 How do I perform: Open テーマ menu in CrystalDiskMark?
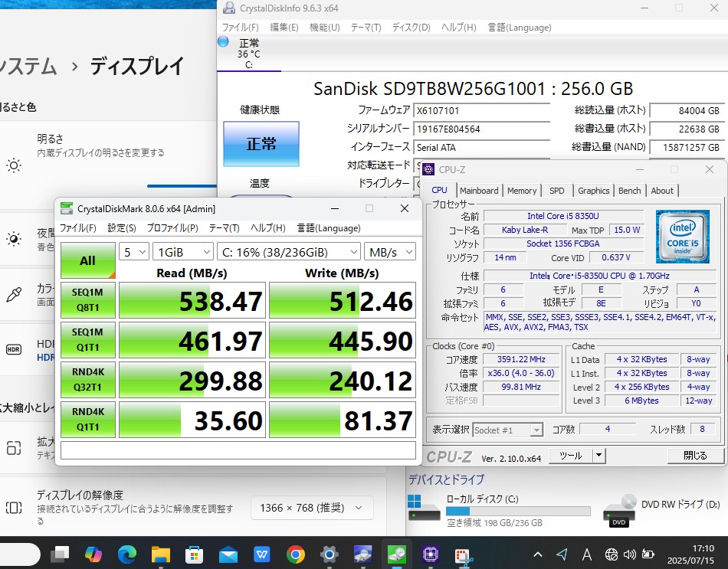point(225,228)
